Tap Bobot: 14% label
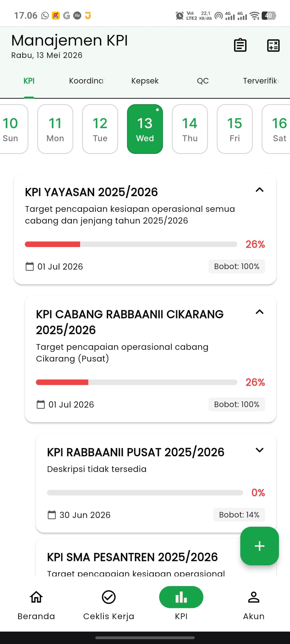The width and height of the screenshot is (290, 644). coord(239,515)
